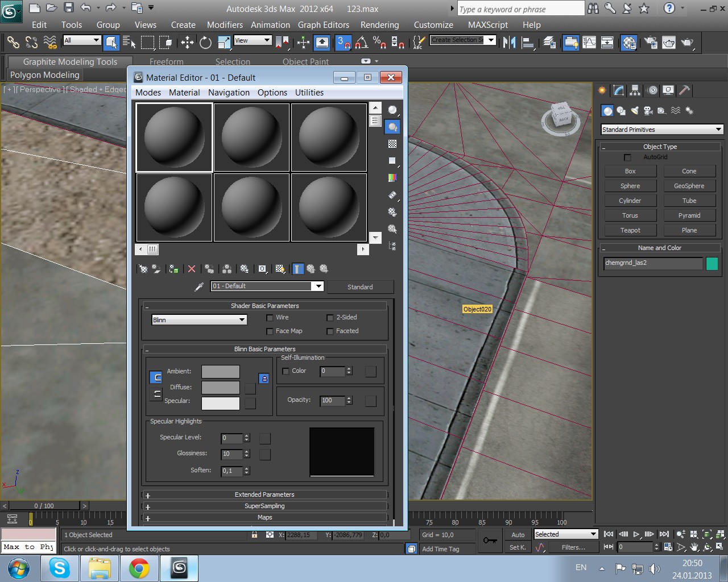Open the View reference coordinate dropdown
This screenshot has height=582, width=728.
pyautogui.click(x=253, y=40)
